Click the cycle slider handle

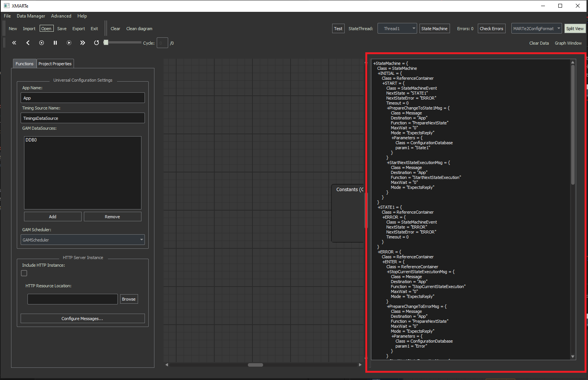pyautogui.click(x=106, y=42)
